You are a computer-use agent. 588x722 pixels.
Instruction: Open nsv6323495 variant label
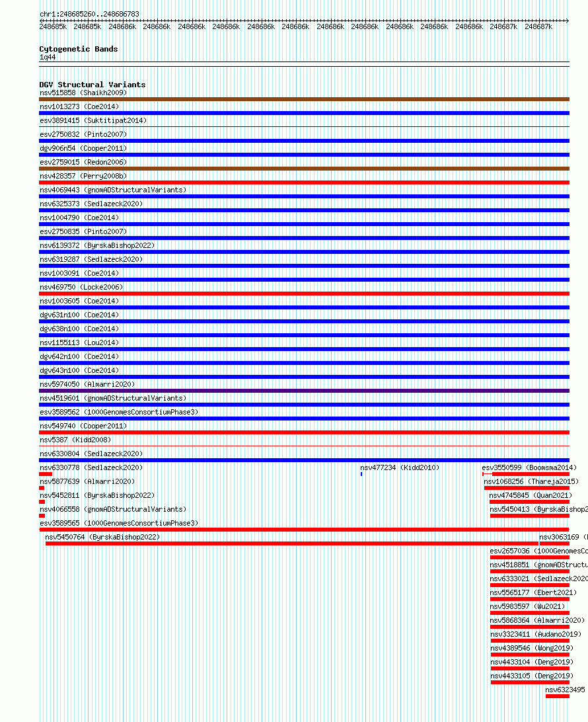[566, 690]
